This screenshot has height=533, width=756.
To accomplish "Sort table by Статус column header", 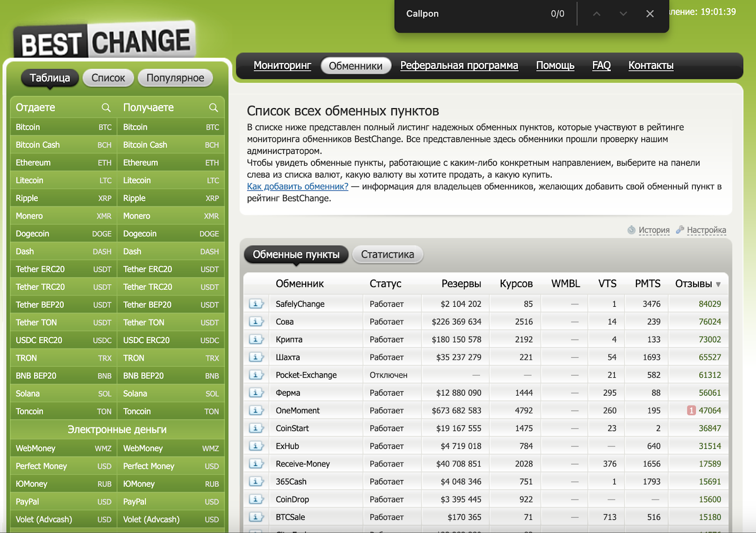I will pyautogui.click(x=386, y=284).
